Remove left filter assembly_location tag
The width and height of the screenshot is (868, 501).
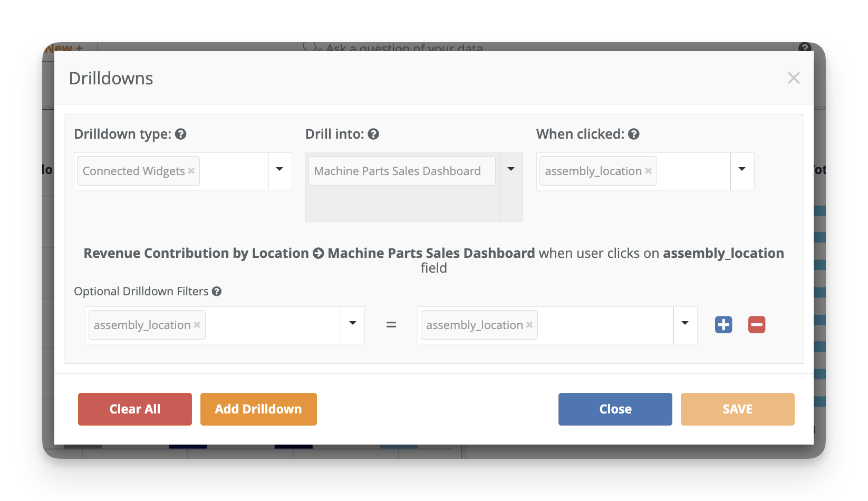tap(197, 325)
